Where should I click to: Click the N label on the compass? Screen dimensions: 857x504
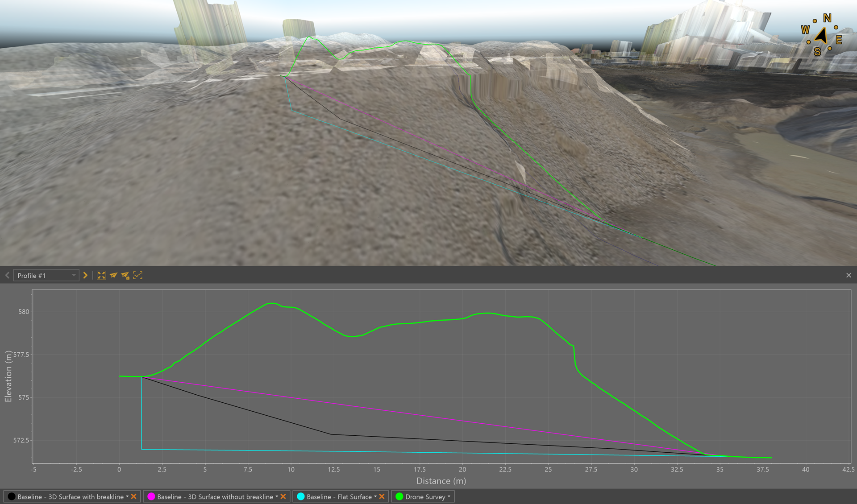pos(827,18)
